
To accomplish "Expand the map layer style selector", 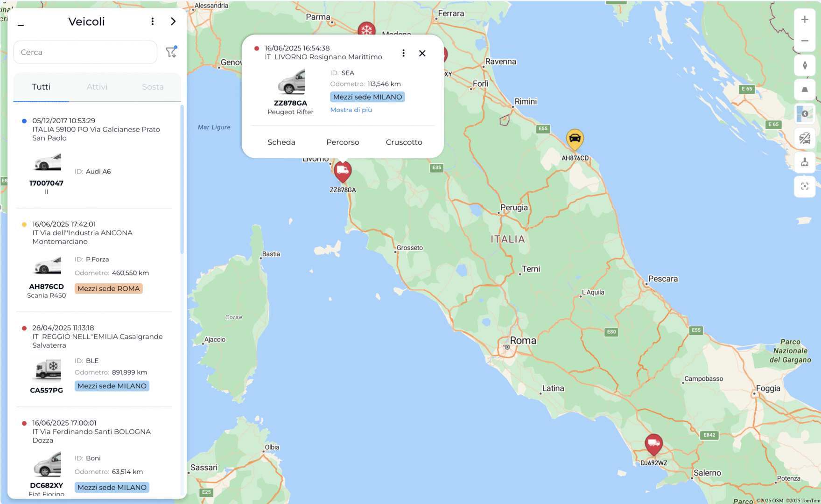I will (x=805, y=114).
